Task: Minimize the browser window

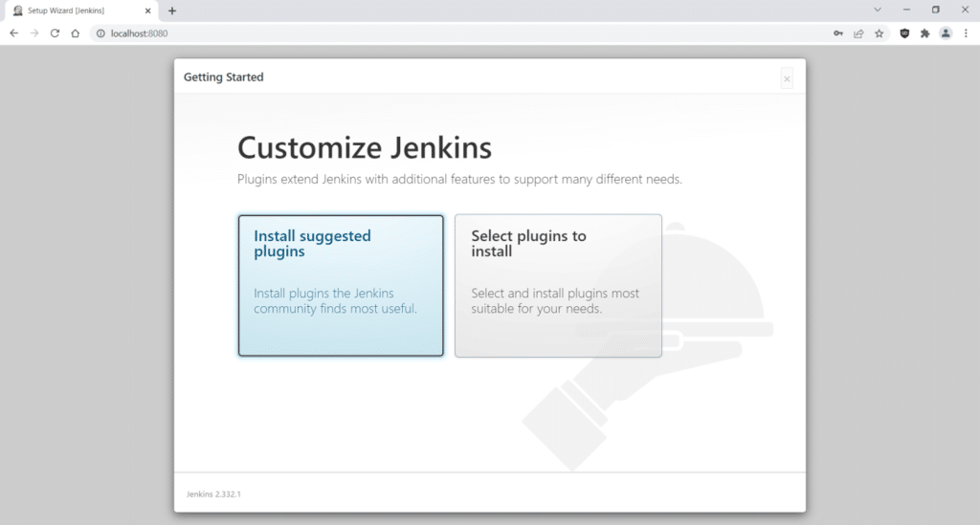Action: point(906,10)
